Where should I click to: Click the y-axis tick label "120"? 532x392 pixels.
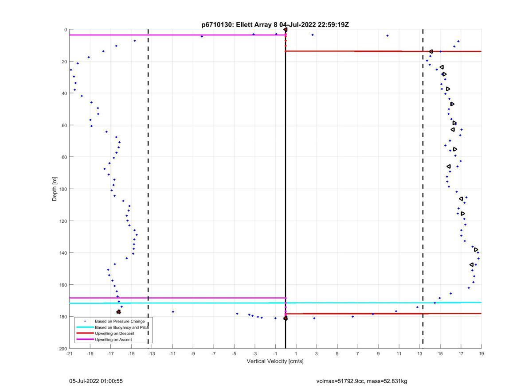click(63, 221)
